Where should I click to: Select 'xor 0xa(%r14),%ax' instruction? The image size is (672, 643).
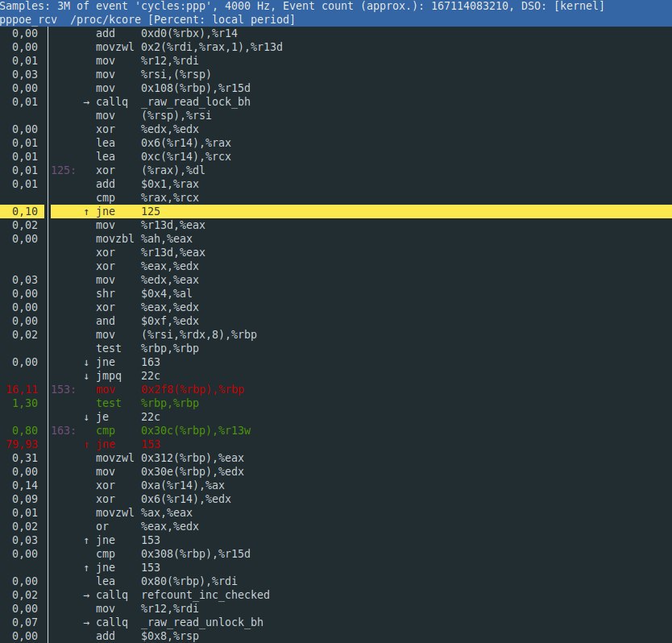(160, 485)
